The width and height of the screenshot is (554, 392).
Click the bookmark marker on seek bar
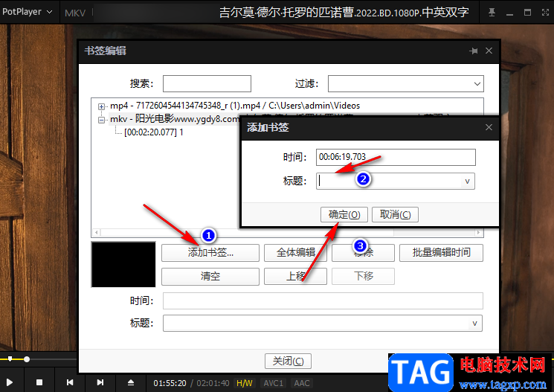pos(10,359)
